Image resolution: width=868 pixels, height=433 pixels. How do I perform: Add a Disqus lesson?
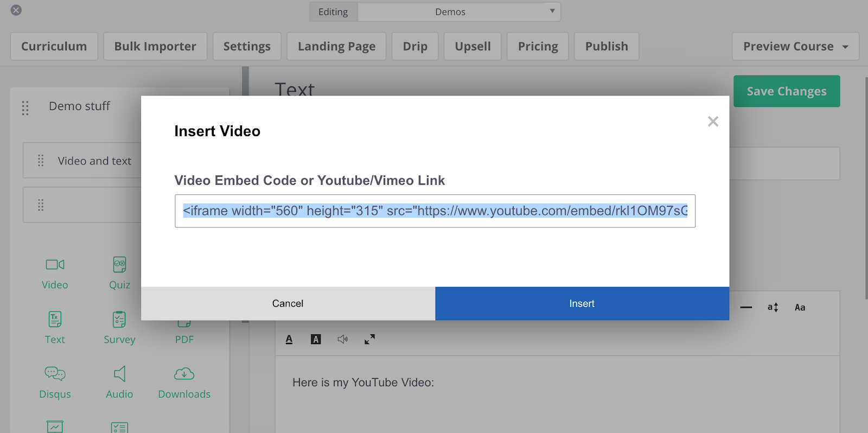(55, 383)
